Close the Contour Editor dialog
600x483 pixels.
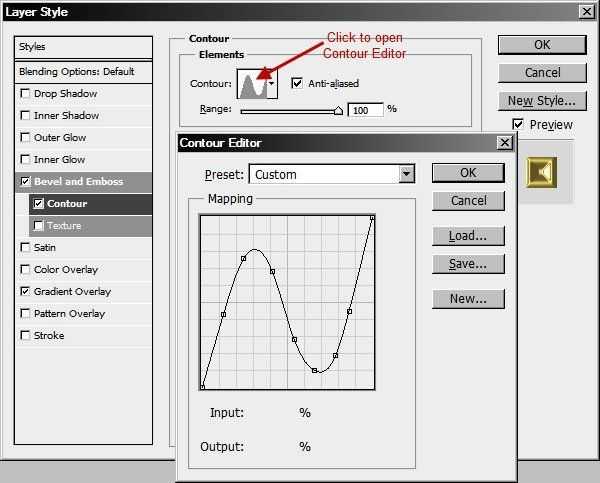(x=504, y=143)
